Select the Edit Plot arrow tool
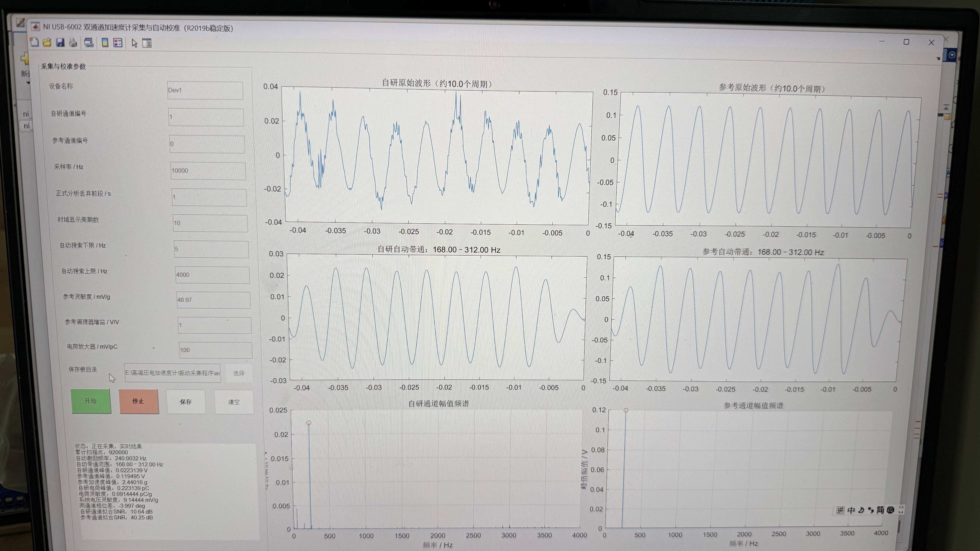The height and width of the screenshot is (551, 980). click(x=134, y=43)
